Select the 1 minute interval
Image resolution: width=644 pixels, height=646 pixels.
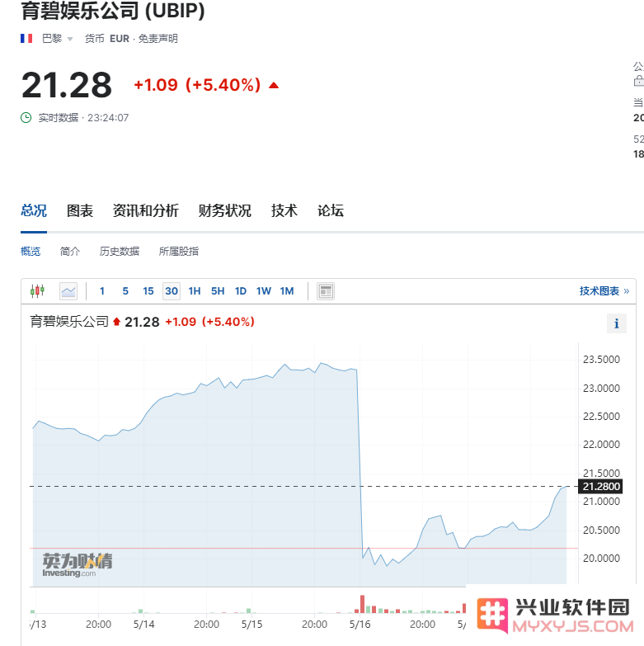102,291
